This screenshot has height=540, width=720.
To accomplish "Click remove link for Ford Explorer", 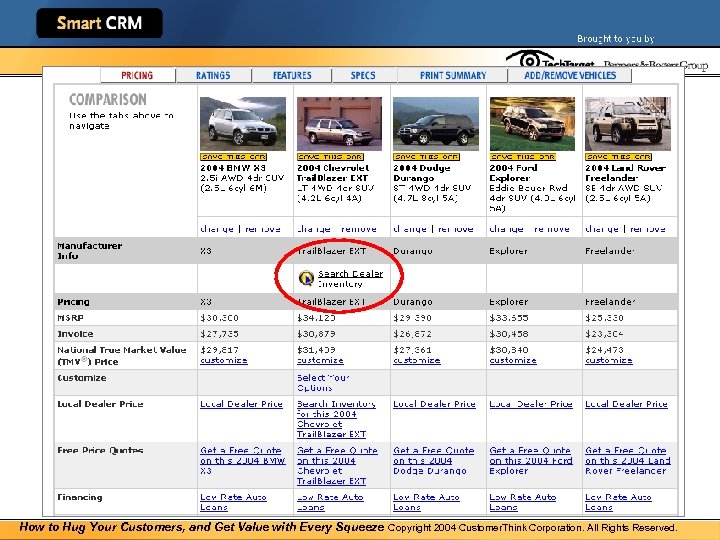I will (x=551, y=229).
